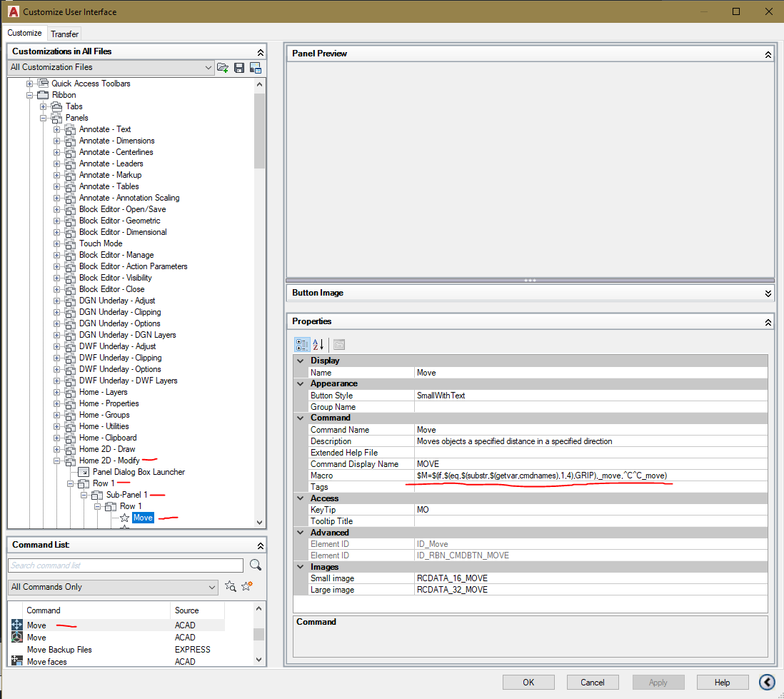
Task: Open display customization options icon
Action: 256,68
